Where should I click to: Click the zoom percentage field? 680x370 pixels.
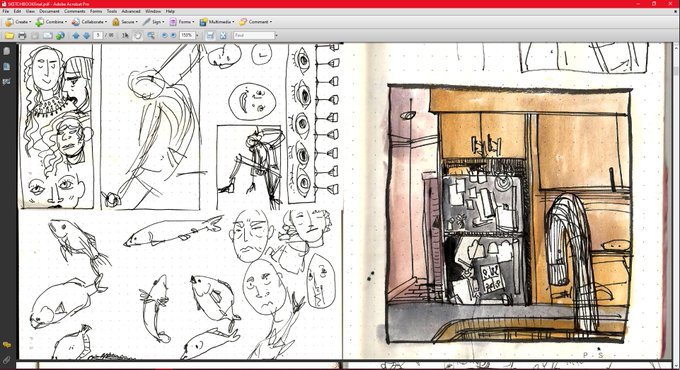[x=186, y=36]
